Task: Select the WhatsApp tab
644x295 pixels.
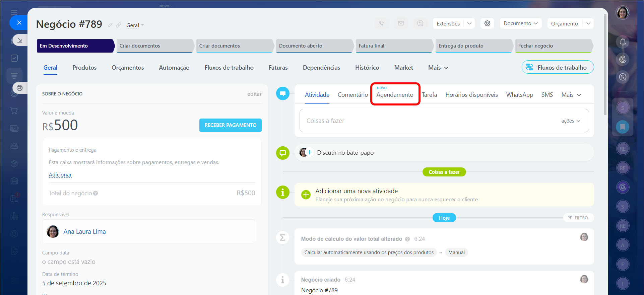Action: [x=519, y=95]
